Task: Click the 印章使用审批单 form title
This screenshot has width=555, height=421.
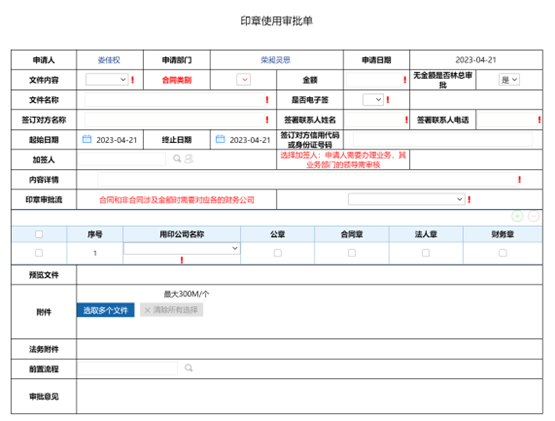Action: coord(276,21)
